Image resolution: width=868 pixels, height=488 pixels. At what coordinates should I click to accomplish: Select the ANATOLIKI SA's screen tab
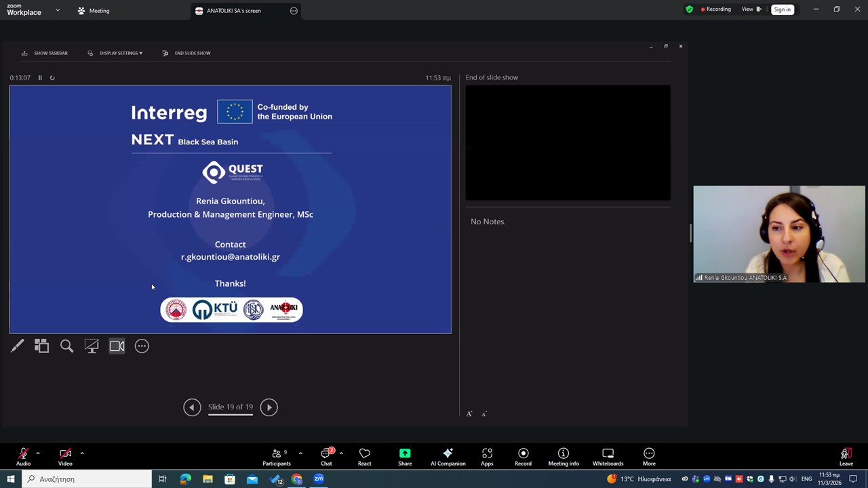tap(234, 11)
